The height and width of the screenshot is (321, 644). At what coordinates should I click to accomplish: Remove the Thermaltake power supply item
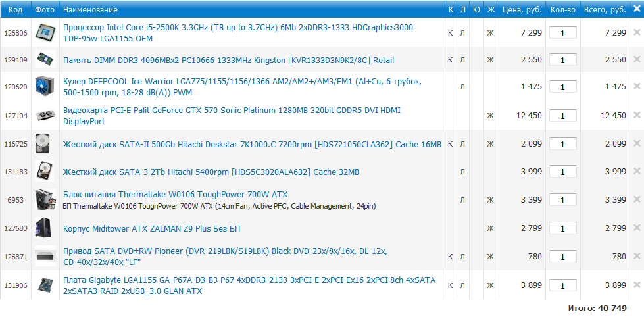[636, 199]
